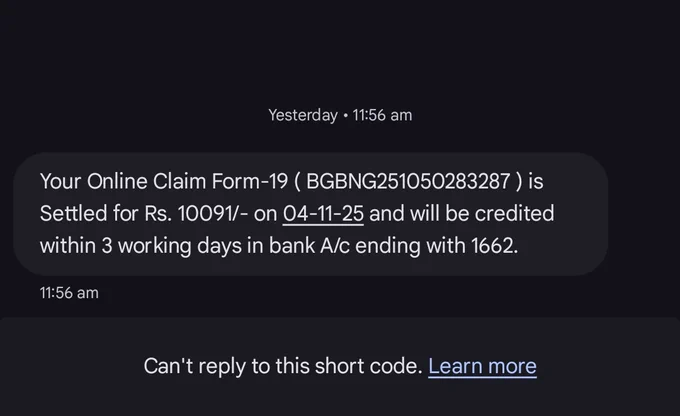Tap Your Online Claim message opening
This screenshot has width=680, height=416.
coord(110,182)
